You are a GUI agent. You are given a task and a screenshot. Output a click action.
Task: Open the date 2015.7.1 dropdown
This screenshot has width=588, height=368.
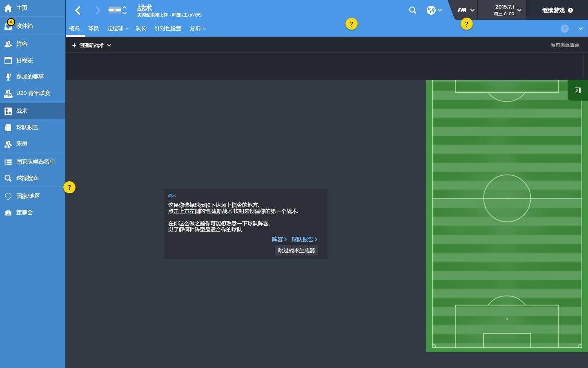point(507,10)
